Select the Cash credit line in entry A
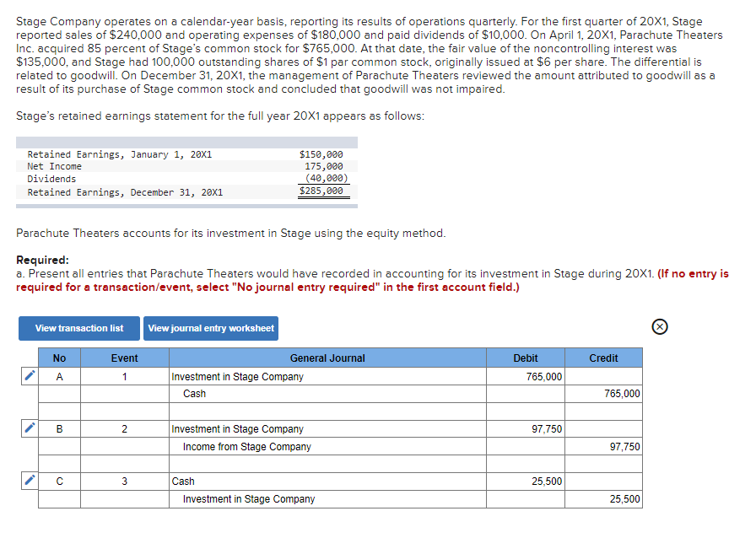Screen dimensions: 756x538 pos(327,394)
